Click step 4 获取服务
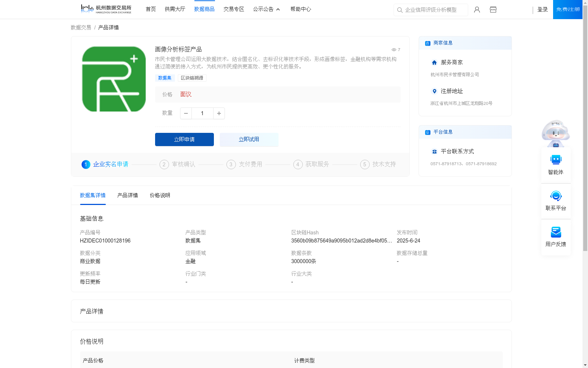This screenshot has width=588, height=368. click(311, 164)
